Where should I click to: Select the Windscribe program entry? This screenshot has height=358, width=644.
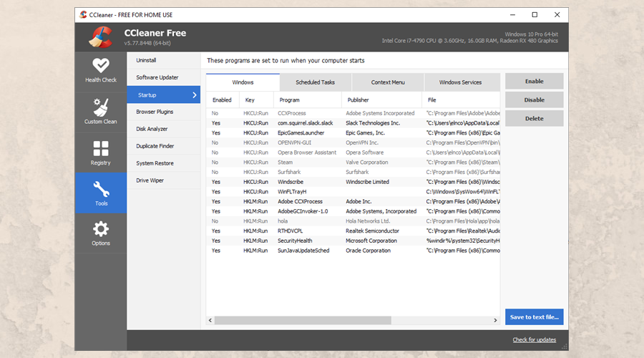click(x=353, y=182)
